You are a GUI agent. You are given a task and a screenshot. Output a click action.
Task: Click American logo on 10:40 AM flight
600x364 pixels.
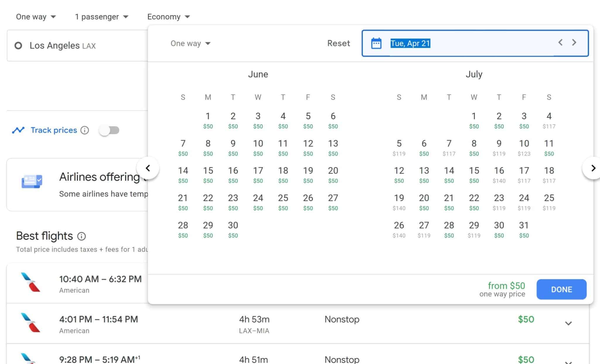[30, 282]
